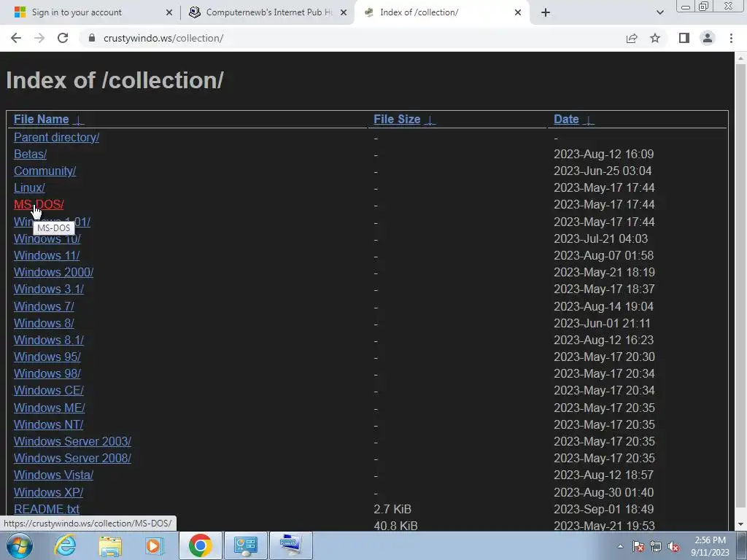This screenshot has width=747, height=560.
Task: Open the Betas folder
Action: pyautogui.click(x=30, y=155)
